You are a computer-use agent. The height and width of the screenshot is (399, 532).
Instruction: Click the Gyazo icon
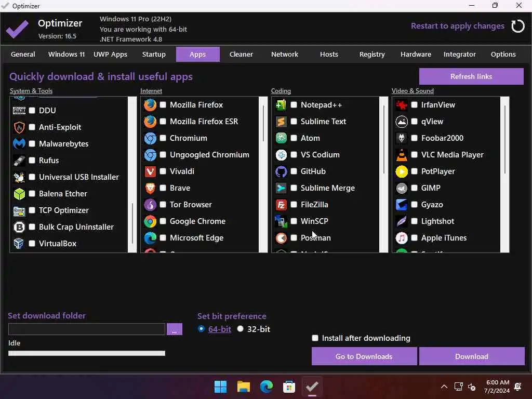(x=402, y=205)
